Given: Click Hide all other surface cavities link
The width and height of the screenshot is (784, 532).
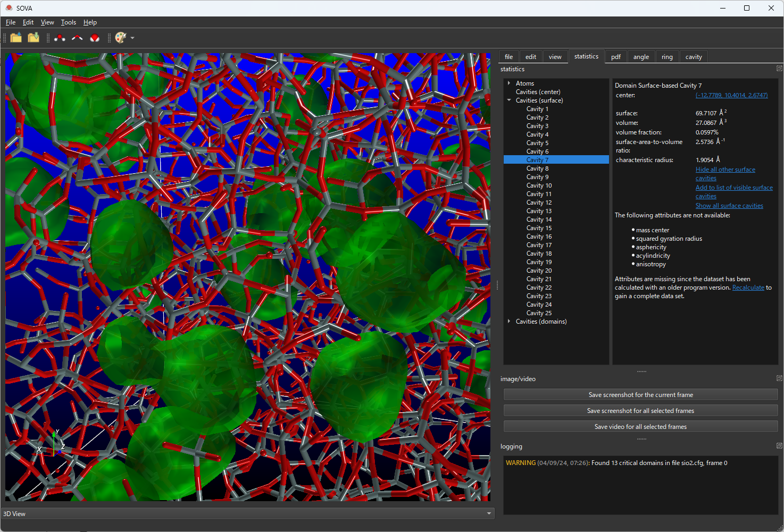Looking at the screenshot, I should tap(725, 174).
